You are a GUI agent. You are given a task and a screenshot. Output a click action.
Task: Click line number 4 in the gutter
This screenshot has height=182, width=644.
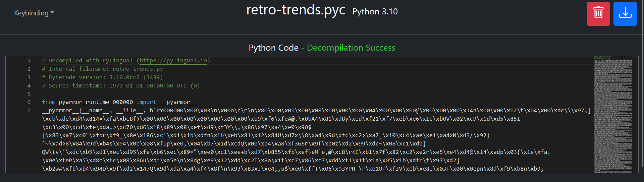point(29,86)
